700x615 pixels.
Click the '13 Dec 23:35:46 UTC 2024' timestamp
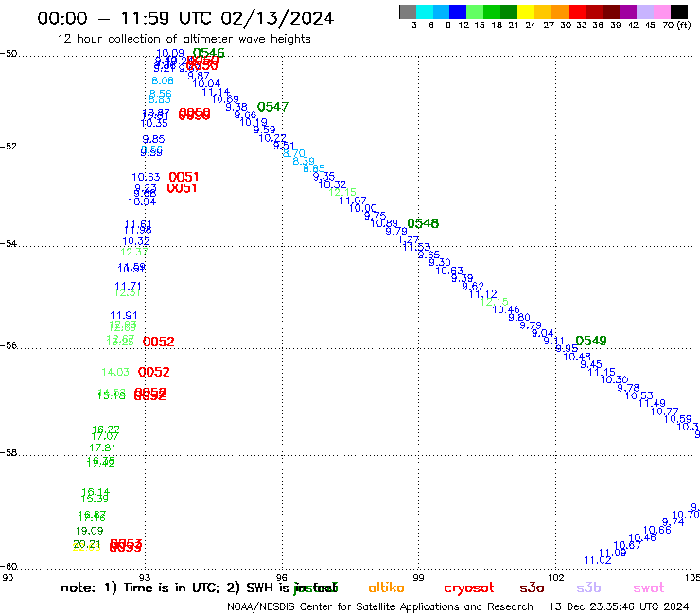click(x=619, y=606)
